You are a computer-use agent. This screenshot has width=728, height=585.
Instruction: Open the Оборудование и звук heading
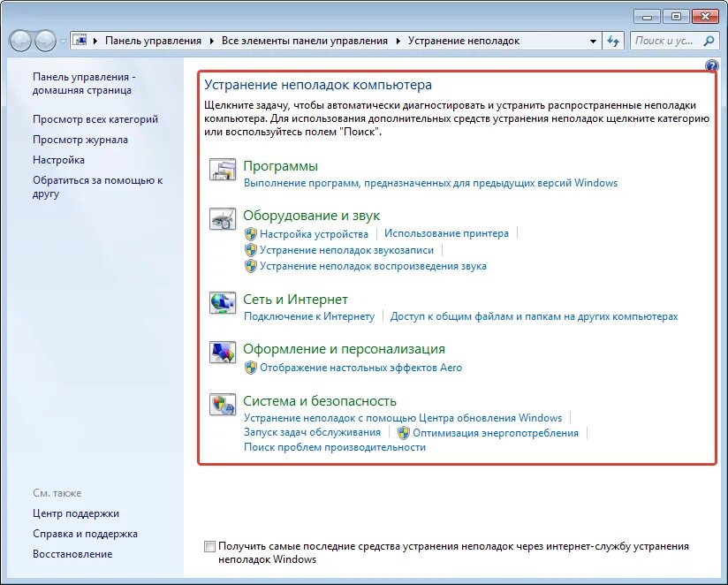tap(312, 216)
